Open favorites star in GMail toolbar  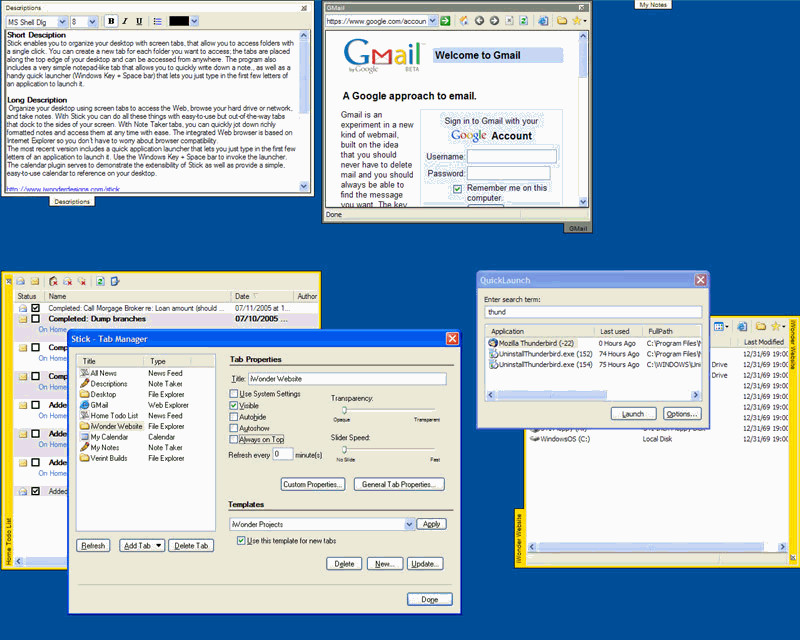coord(579,20)
